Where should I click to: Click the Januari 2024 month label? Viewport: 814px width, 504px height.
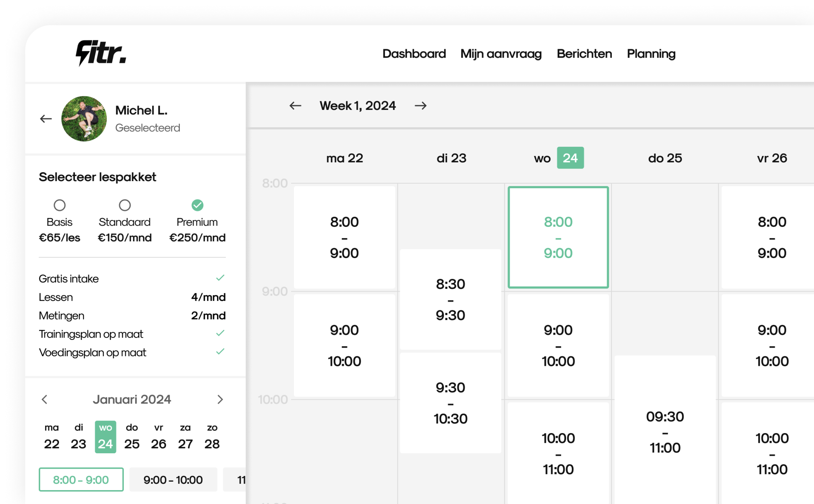pyautogui.click(x=132, y=399)
